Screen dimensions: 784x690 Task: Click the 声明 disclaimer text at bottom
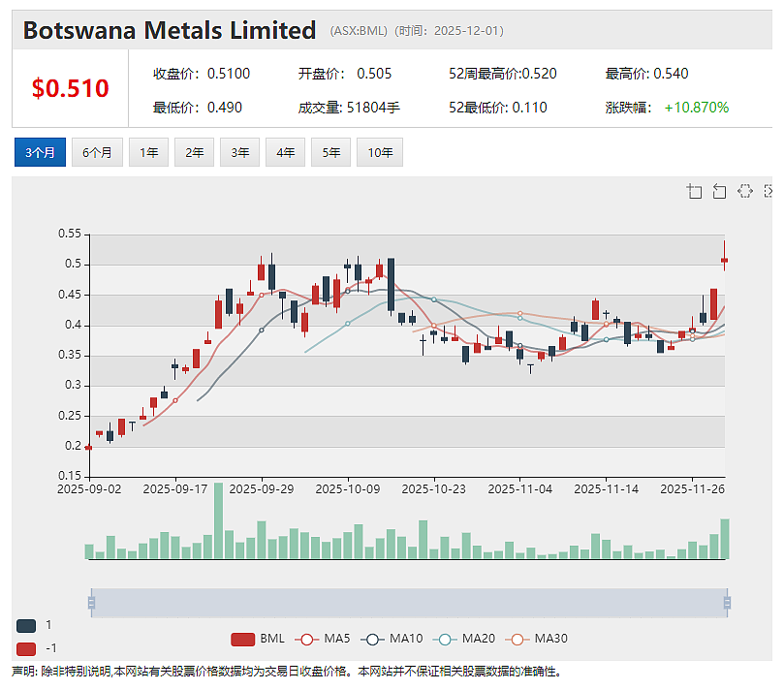pos(287,672)
